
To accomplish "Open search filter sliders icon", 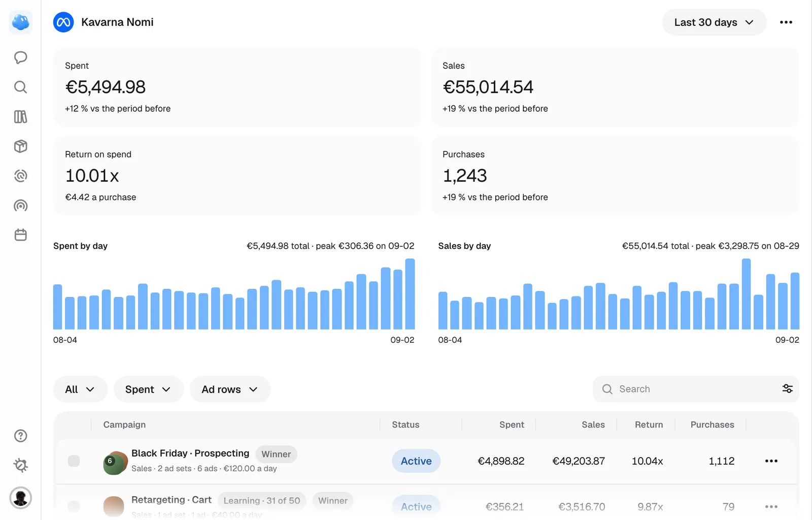I will (x=788, y=389).
